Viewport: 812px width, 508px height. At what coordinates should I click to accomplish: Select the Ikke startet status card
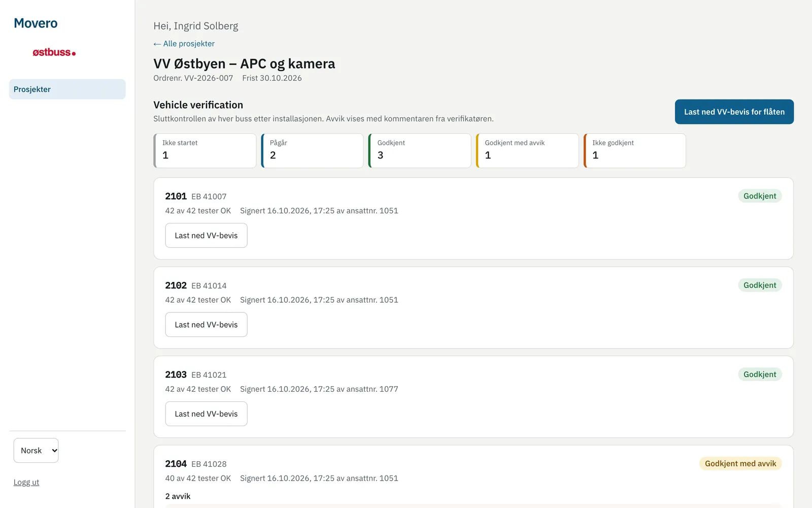(x=205, y=151)
